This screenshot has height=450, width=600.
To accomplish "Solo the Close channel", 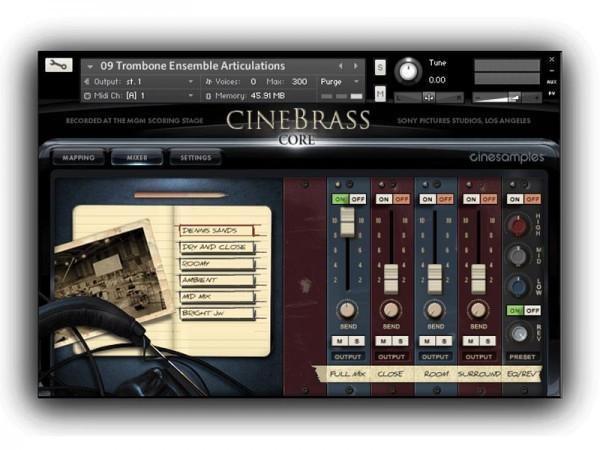I will pyautogui.click(x=400, y=341).
